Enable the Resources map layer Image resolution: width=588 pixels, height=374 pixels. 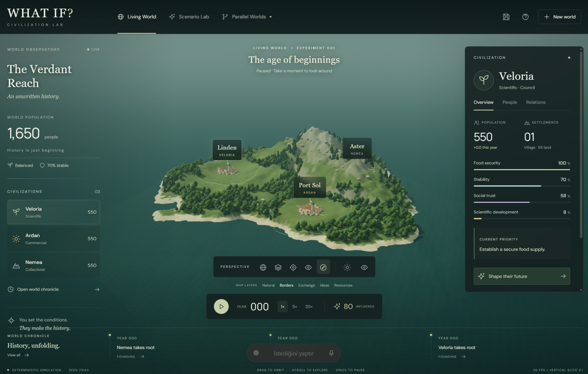tap(343, 285)
